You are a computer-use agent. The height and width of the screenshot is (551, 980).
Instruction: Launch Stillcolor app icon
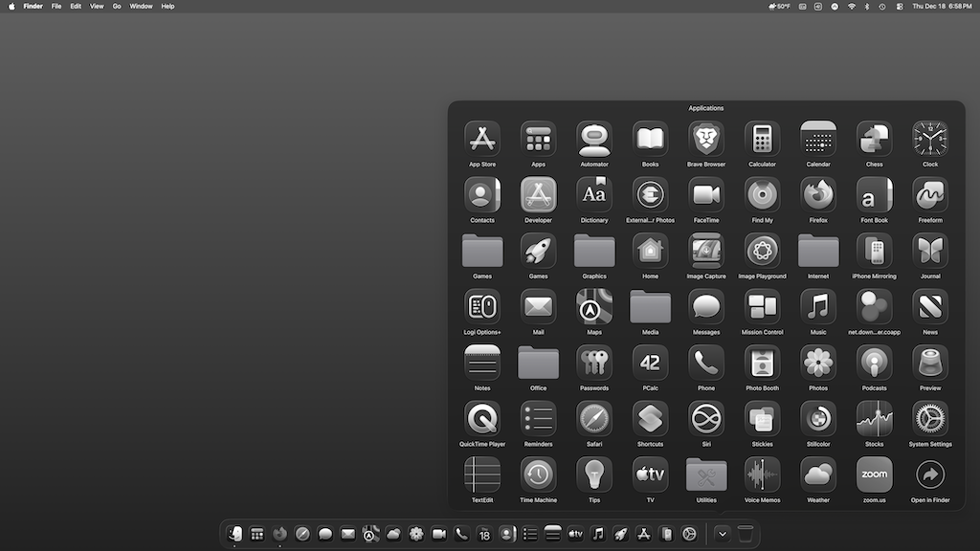[x=817, y=419]
